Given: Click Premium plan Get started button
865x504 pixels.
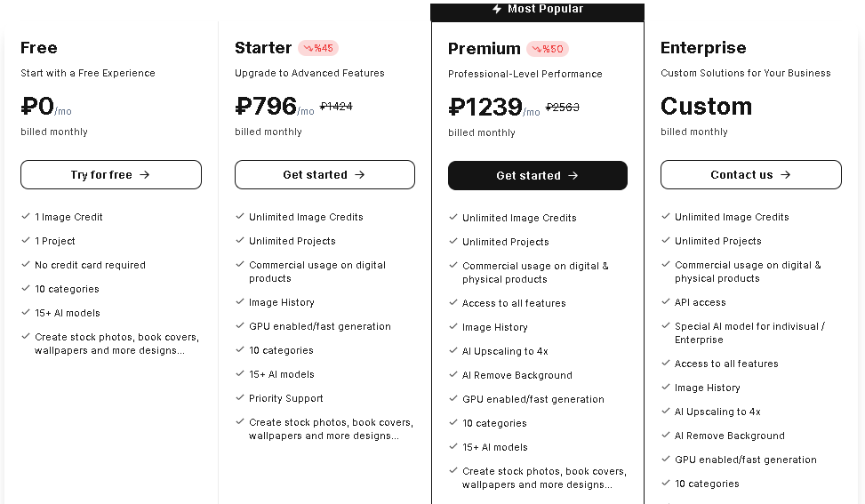Looking at the screenshot, I should (x=537, y=175).
